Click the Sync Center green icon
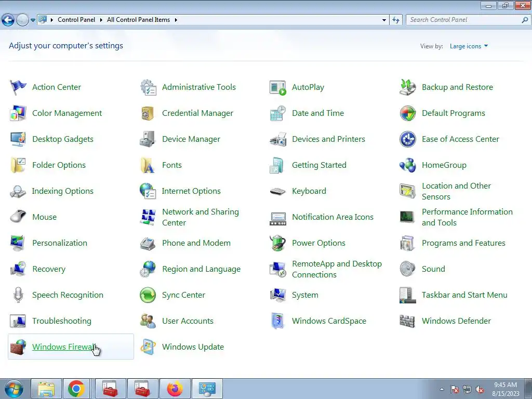This screenshot has width=532, height=399. click(x=148, y=295)
